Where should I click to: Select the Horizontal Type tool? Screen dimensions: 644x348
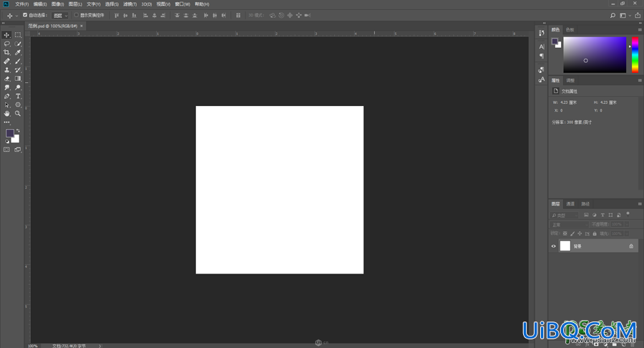tap(18, 96)
